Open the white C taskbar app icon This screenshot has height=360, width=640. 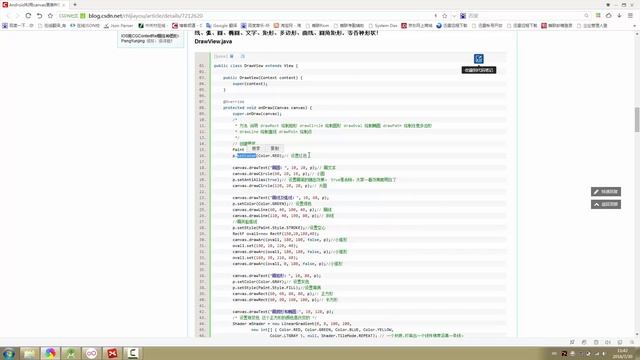133,353
